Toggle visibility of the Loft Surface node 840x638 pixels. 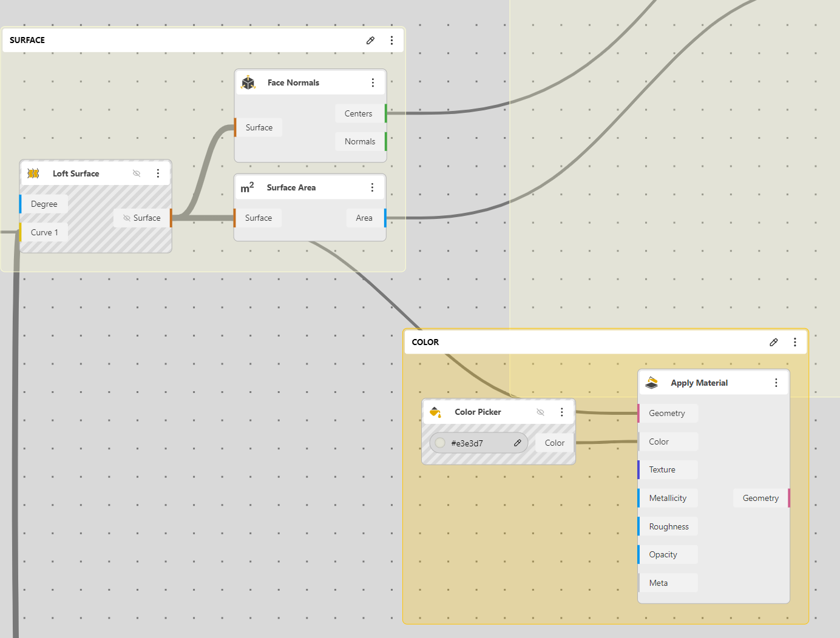137,173
